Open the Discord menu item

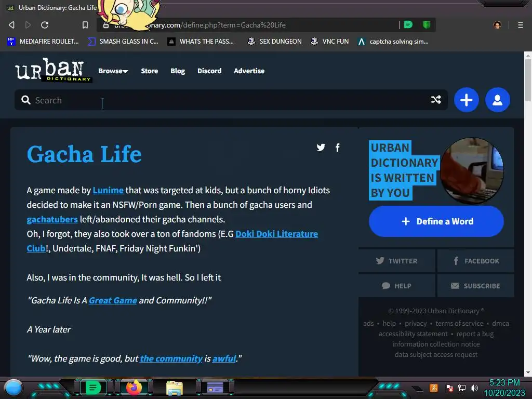[209, 71]
